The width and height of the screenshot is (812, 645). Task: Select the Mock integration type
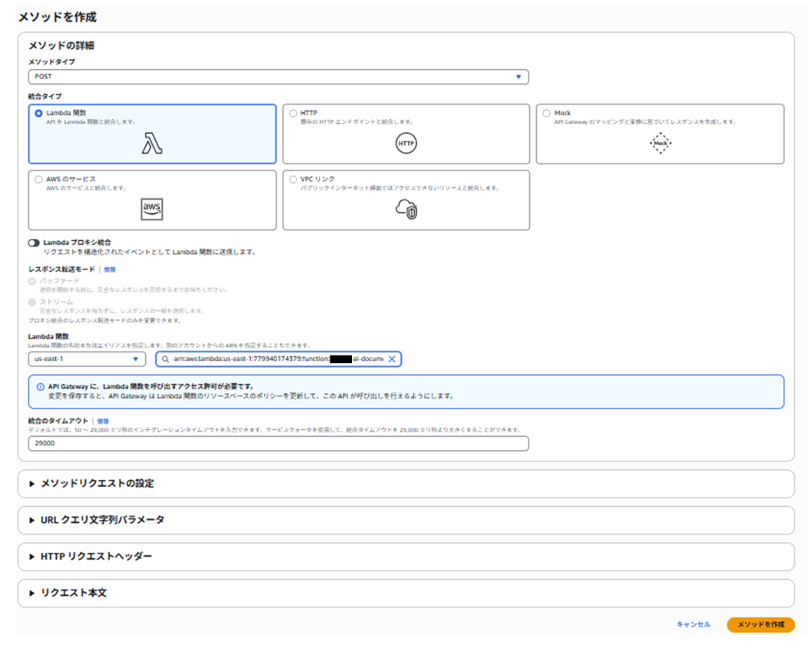click(x=660, y=134)
